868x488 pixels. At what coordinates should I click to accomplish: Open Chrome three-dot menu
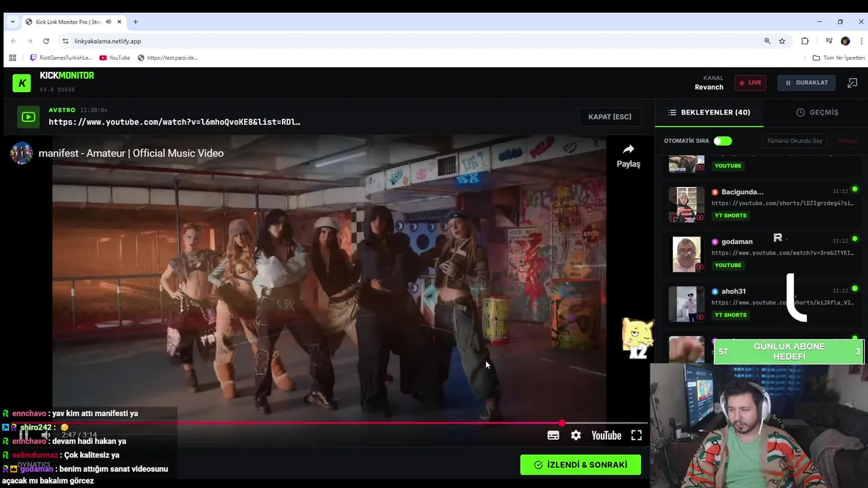click(861, 41)
